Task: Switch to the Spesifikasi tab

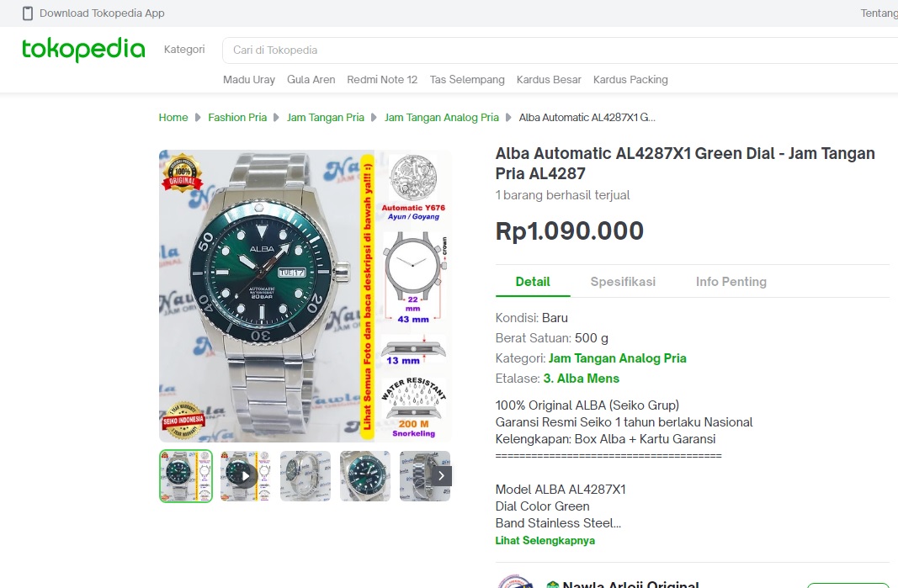Action: 623,282
